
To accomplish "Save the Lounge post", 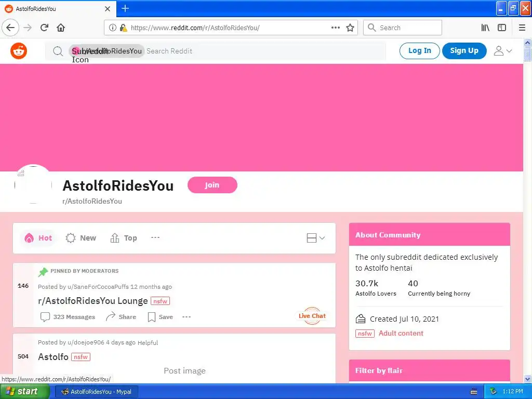I will (160, 316).
